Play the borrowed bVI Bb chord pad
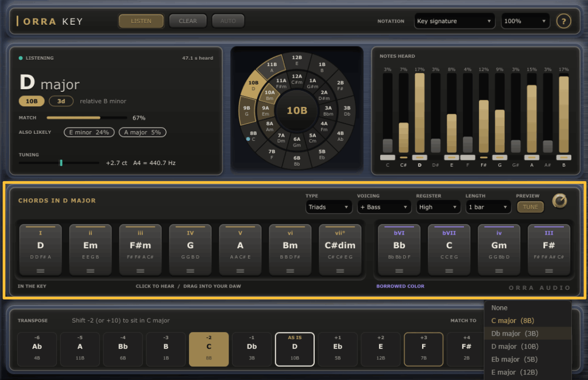 (x=399, y=250)
